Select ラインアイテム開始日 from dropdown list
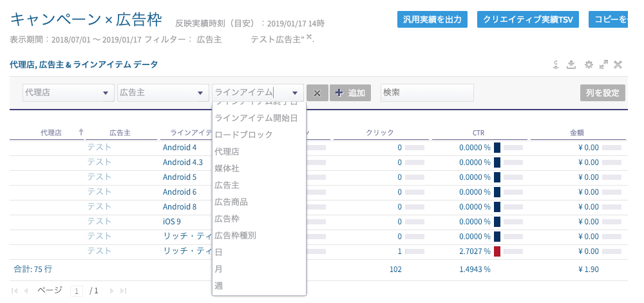This screenshot has height=303, width=644. coord(259,118)
